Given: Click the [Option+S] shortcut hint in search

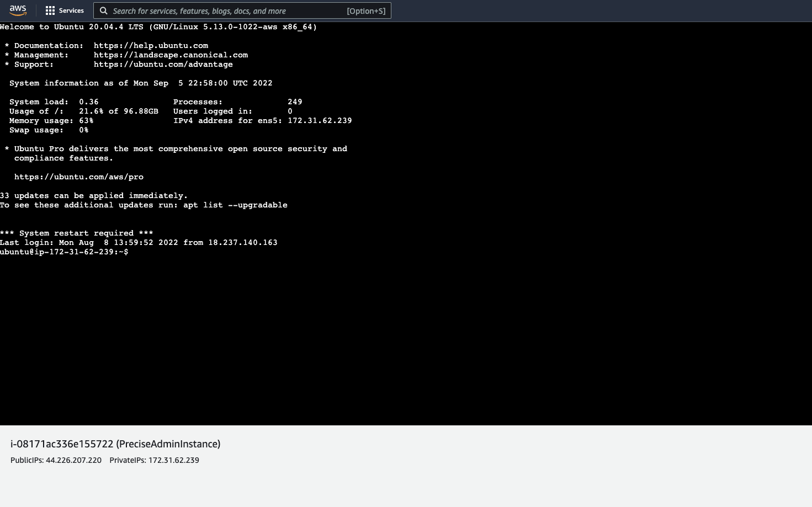Looking at the screenshot, I should click(x=366, y=11).
